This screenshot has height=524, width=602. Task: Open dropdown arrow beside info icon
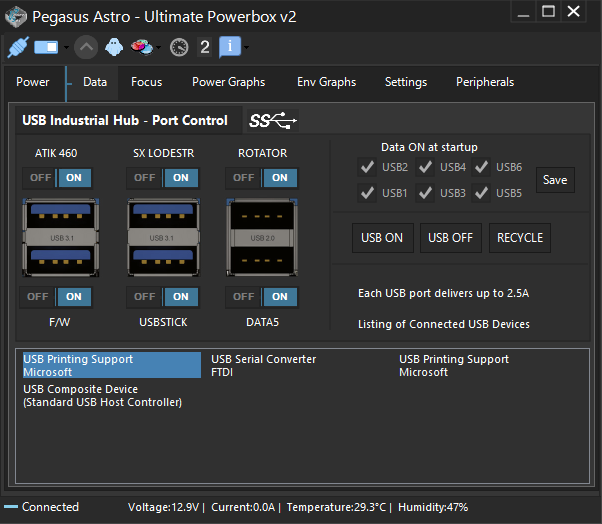246,48
